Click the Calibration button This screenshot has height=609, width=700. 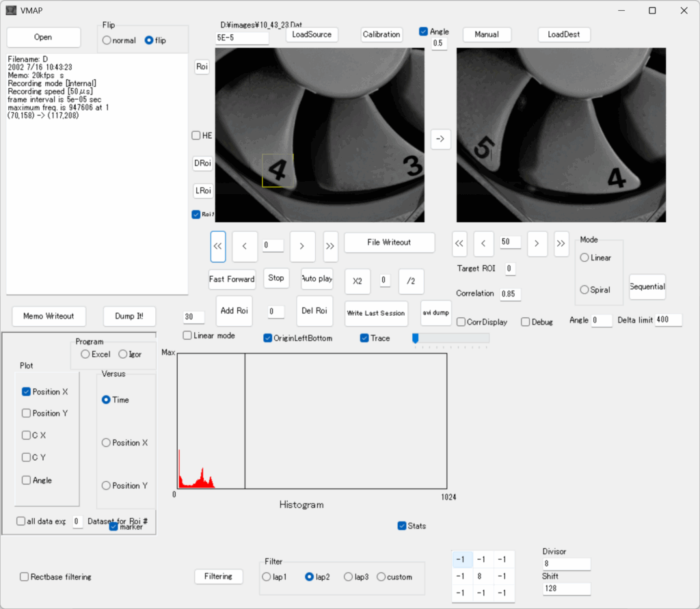click(381, 34)
